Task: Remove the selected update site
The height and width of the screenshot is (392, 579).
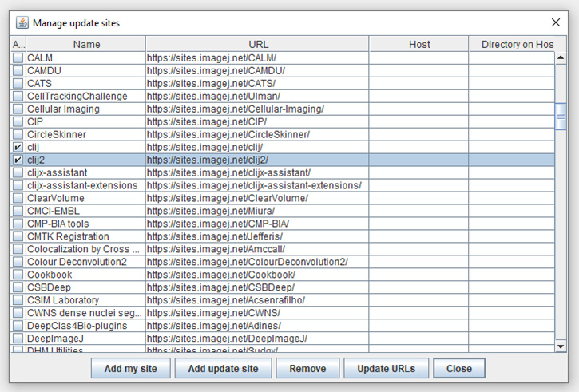Action: [x=307, y=368]
